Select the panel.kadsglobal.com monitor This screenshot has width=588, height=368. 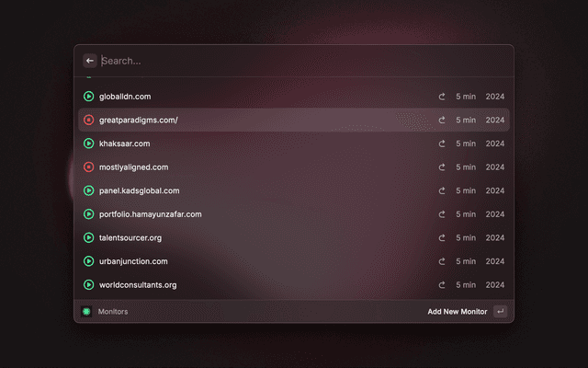(x=139, y=190)
